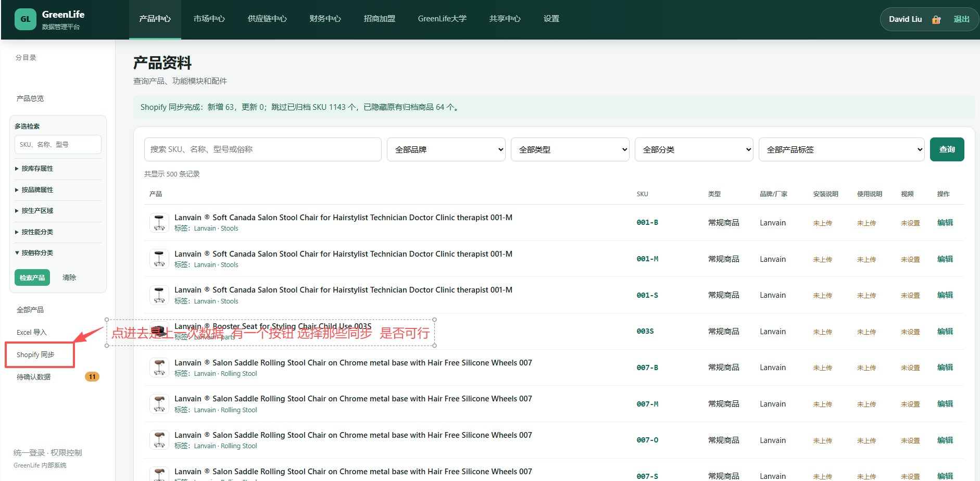
Task: Open the 供应链中心 tab
Action: [267, 19]
